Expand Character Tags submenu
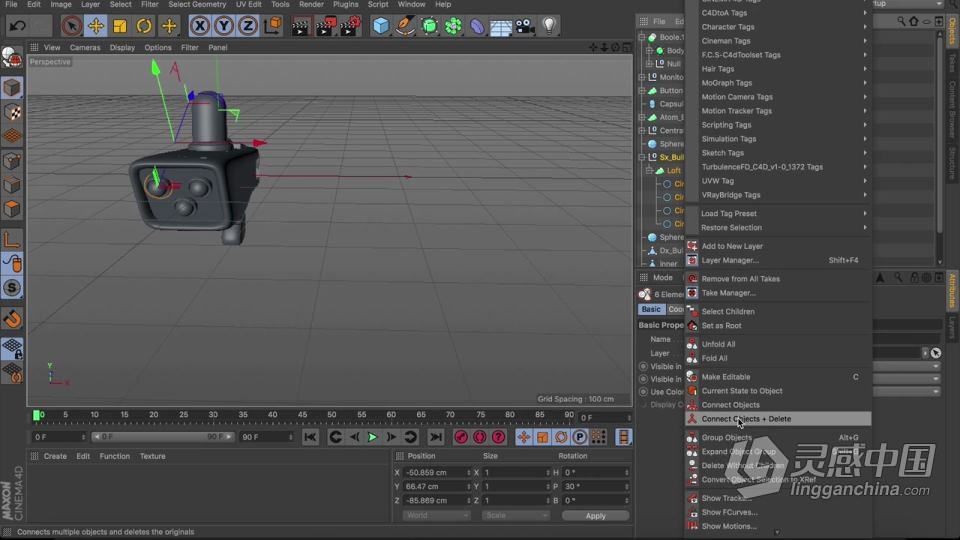This screenshot has width=960, height=540. 779,27
